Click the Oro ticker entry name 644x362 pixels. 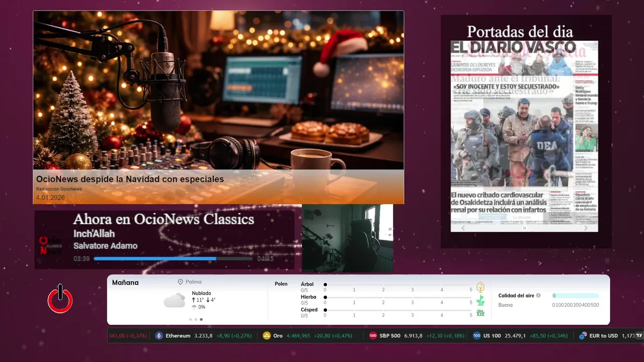[x=278, y=336]
